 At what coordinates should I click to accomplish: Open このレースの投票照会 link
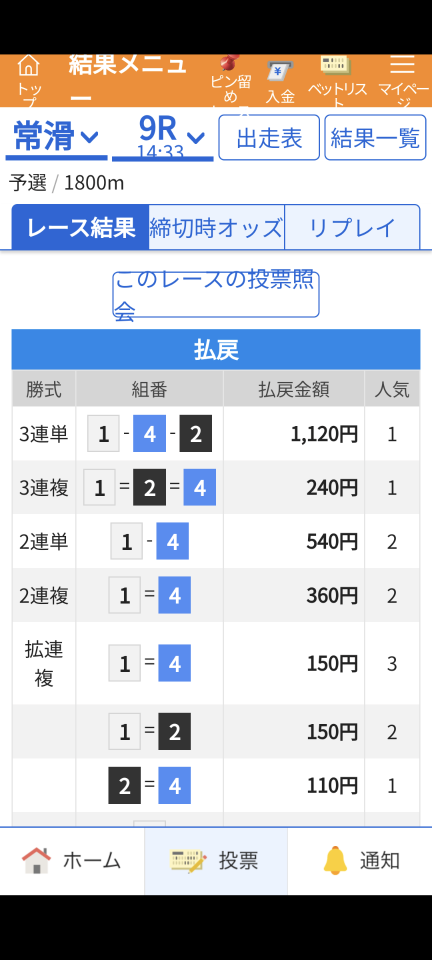[216, 294]
